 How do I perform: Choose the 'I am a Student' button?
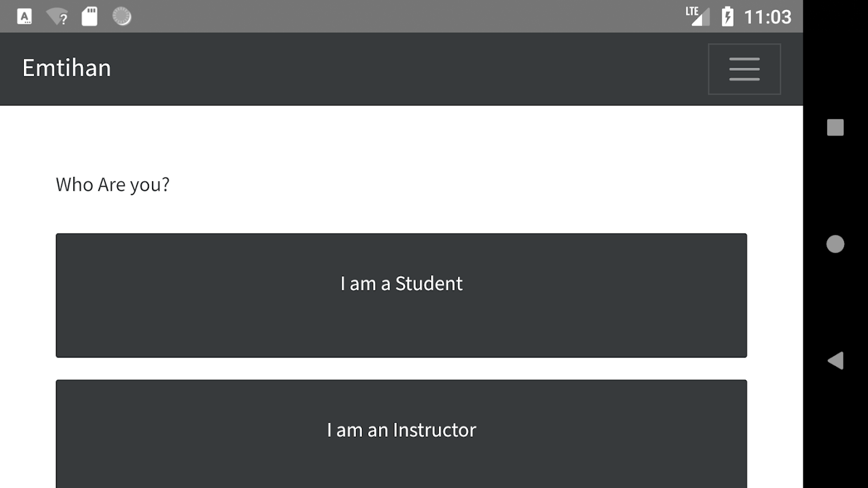point(401,295)
